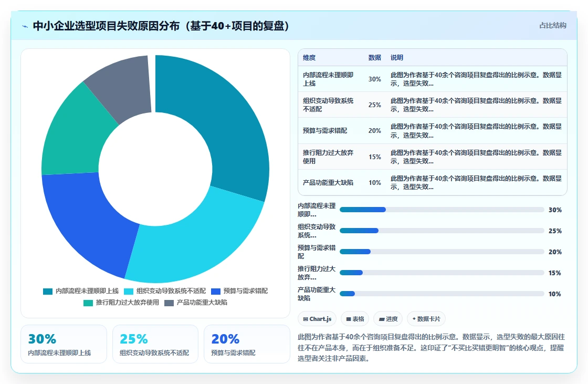Image resolution: width=588 pixels, height=384 pixels.
Task: Click the 10% value in the table
Action: 375,182
